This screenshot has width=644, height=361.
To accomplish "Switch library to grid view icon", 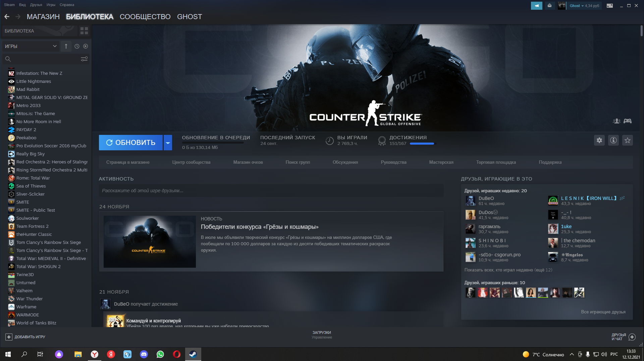I will [84, 31].
